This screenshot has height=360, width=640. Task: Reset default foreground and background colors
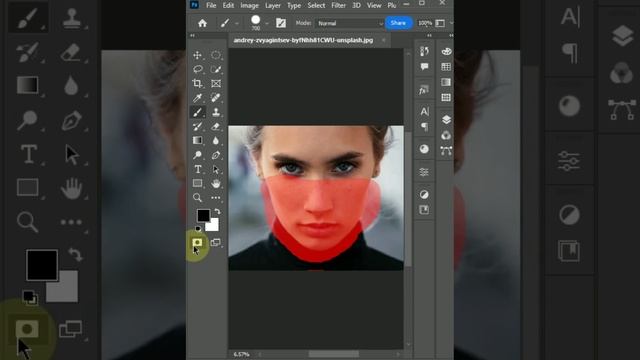coord(198,229)
